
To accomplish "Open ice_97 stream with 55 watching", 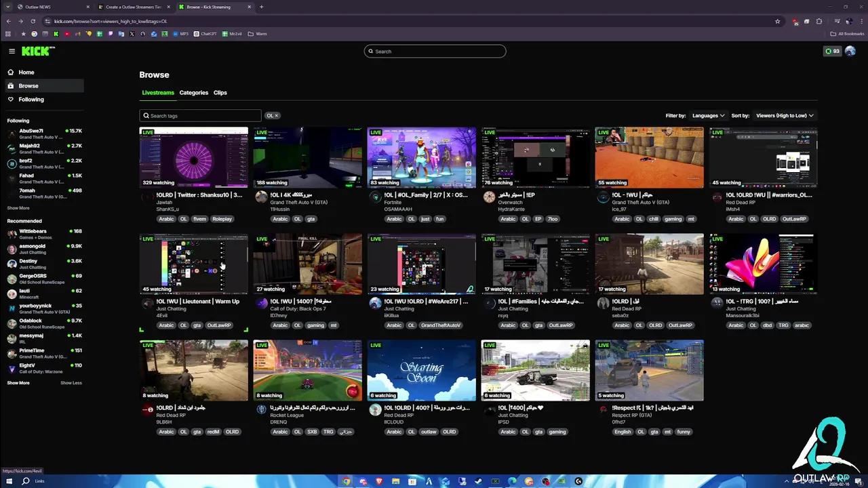I will [x=650, y=157].
